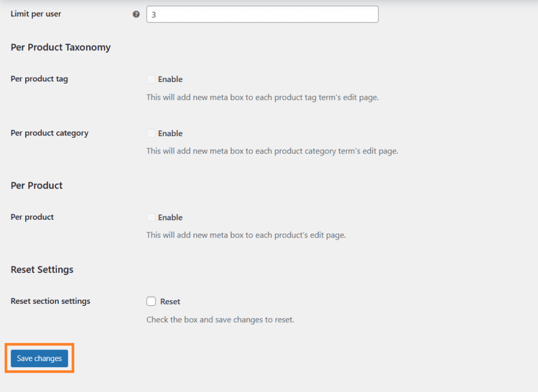
Task: Click the Per product tag row label
Action: pos(39,79)
